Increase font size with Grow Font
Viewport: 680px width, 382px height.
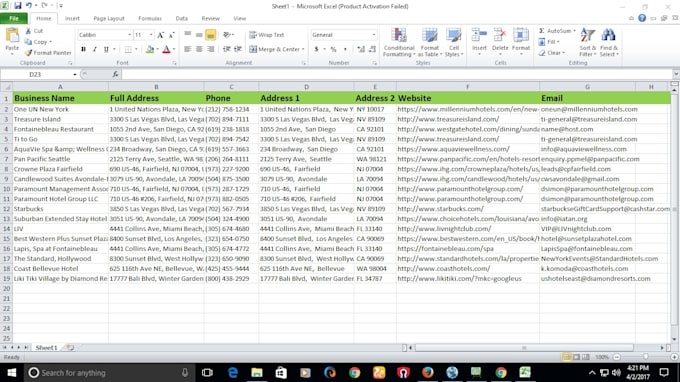point(160,35)
